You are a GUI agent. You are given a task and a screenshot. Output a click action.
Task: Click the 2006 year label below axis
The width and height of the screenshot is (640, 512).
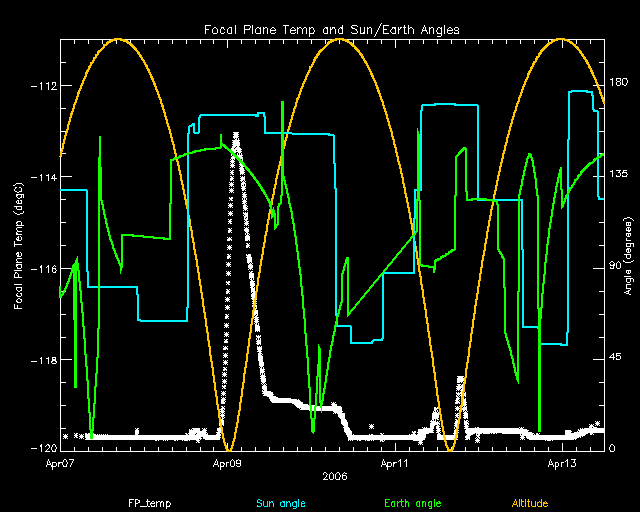tap(333, 478)
